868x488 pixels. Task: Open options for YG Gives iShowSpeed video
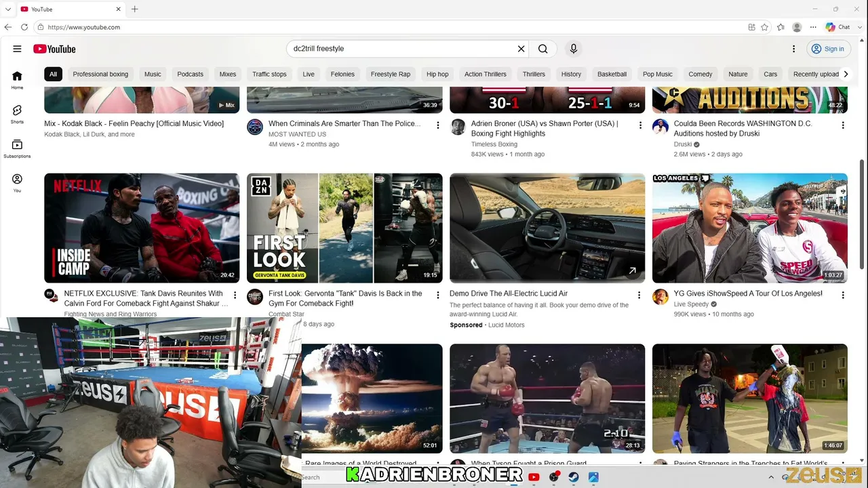(843, 296)
